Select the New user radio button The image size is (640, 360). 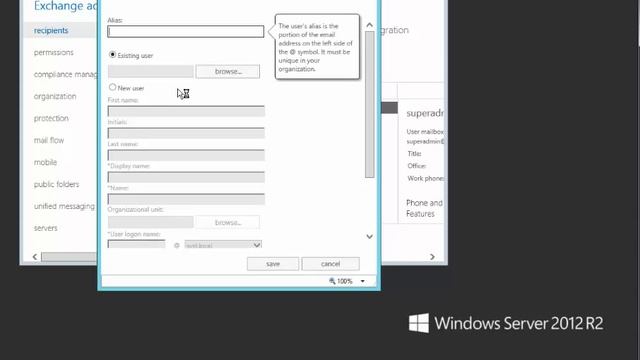click(112, 87)
